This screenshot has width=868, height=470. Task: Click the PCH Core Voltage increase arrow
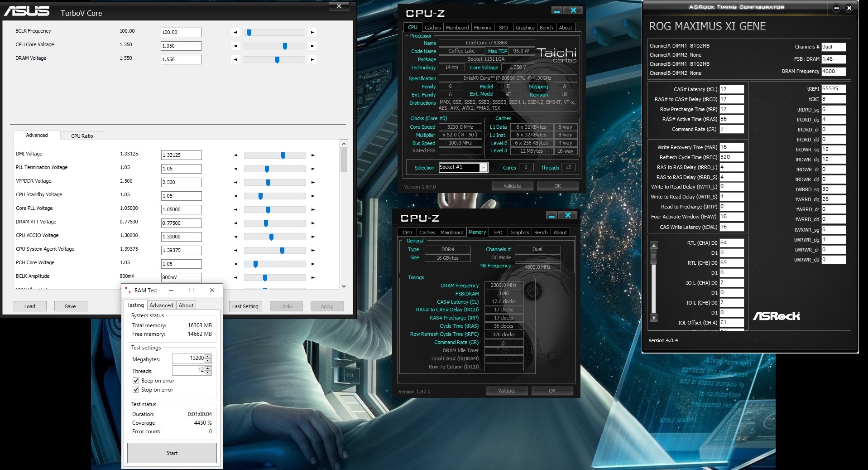click(313, 264)
